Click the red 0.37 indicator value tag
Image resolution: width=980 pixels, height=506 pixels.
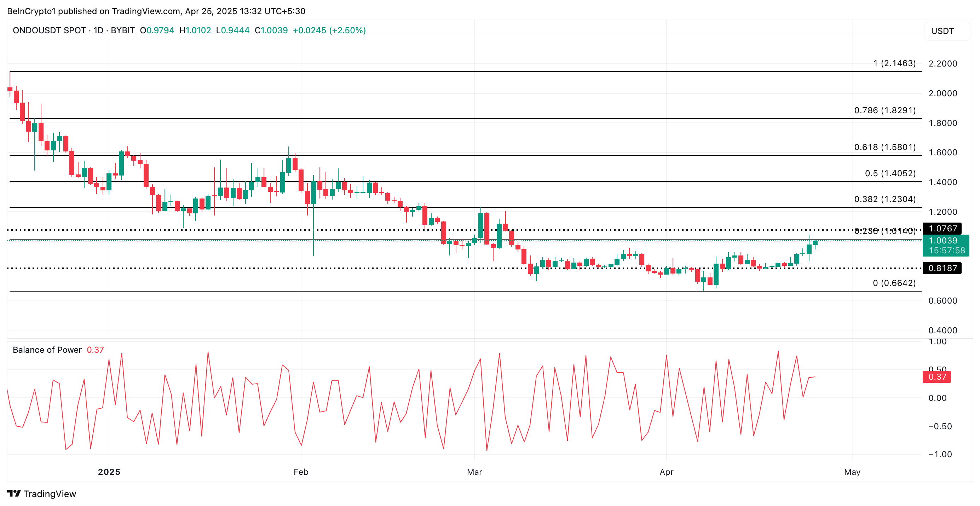[x=936, y=376]
